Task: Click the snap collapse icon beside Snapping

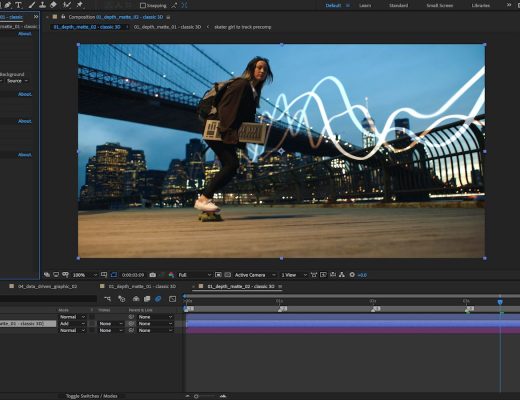Action: tap(174, 5)
